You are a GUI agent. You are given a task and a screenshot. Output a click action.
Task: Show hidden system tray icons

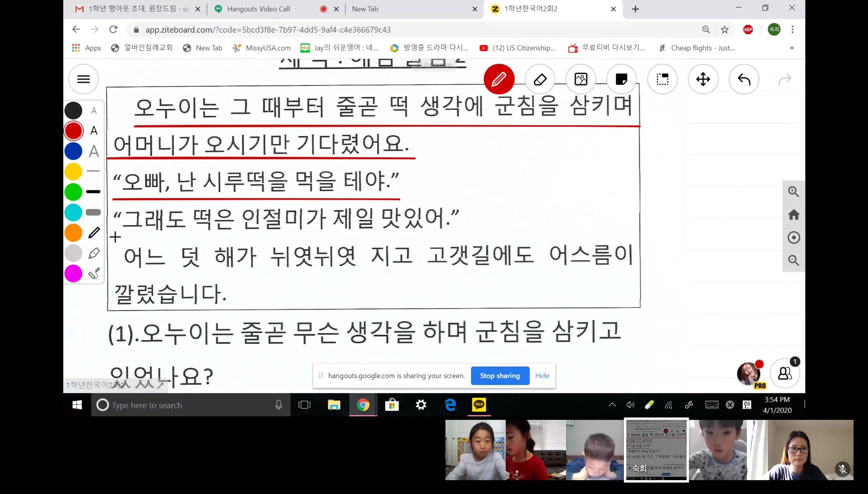[612, 404]
